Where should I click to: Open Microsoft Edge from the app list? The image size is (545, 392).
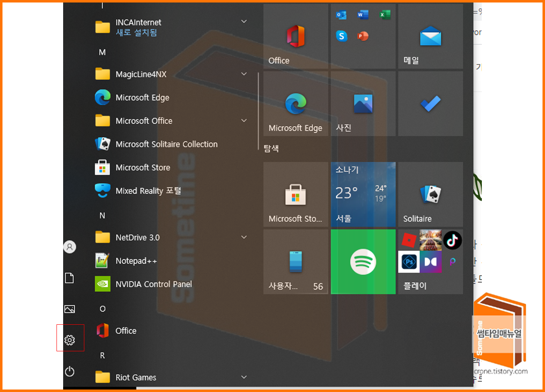(x=171, y=98)
